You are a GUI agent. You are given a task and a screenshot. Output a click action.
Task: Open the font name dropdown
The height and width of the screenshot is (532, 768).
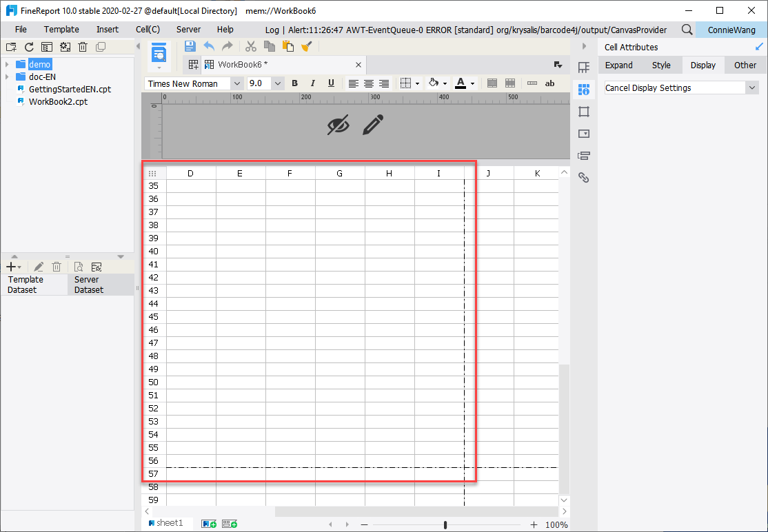pos(237,83)
